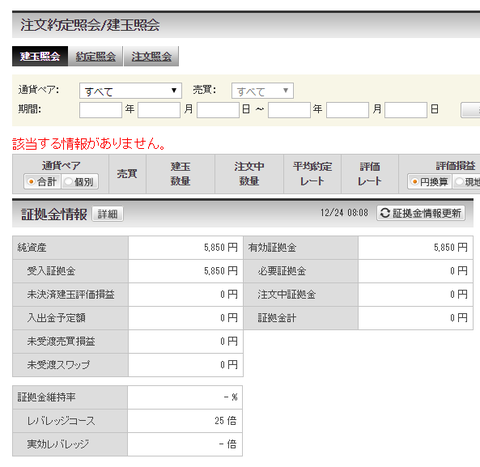Focus the end month input field
This screenshot has height=467, width=480.
(347, 110)
